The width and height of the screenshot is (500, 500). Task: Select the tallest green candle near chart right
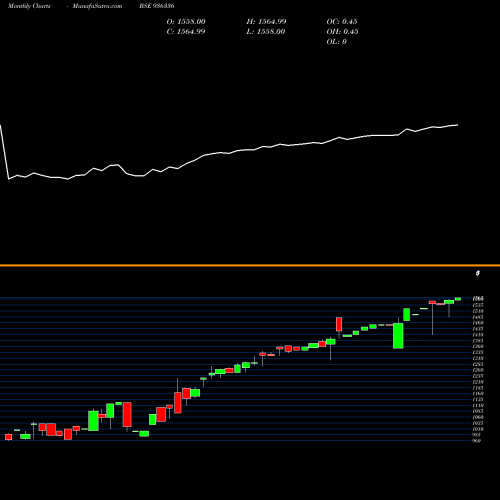point(398,336)
